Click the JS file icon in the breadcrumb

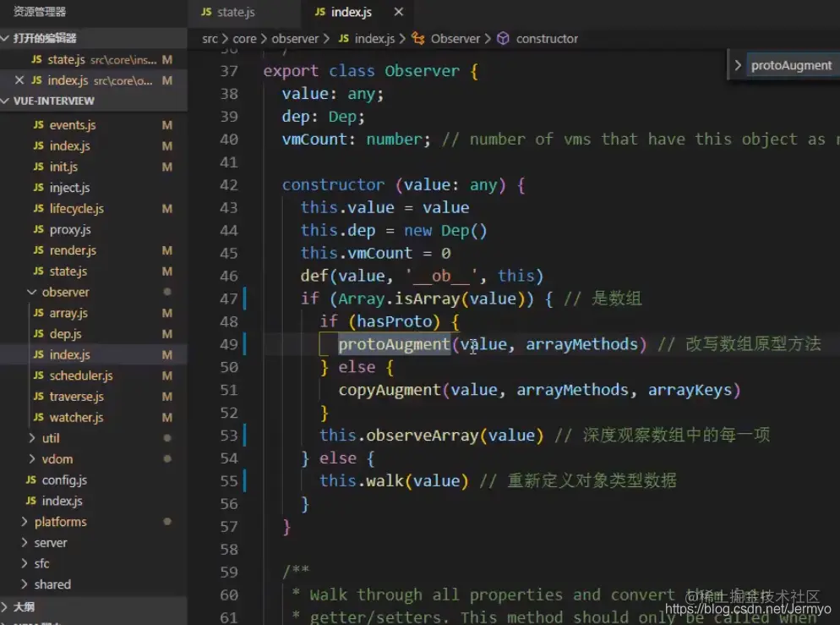(x=343, y=39)
